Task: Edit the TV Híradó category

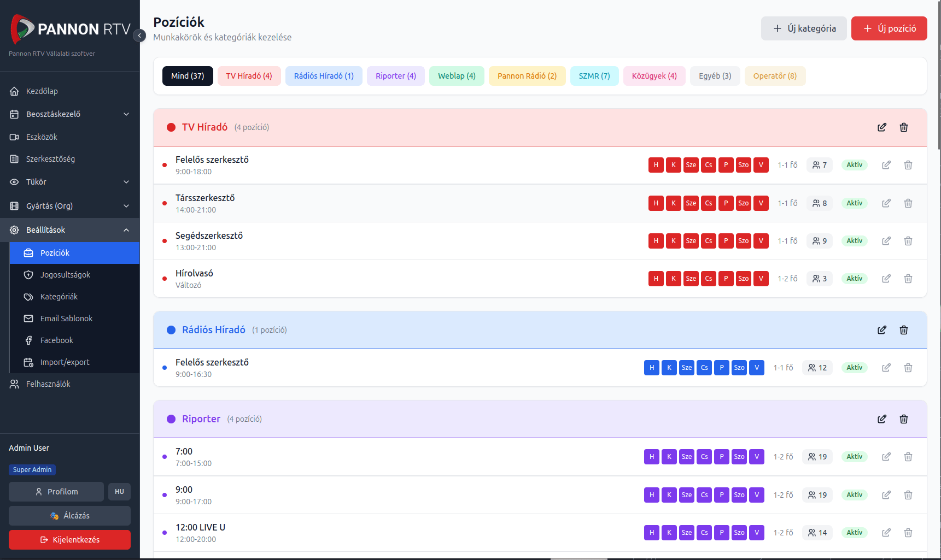Action: pos(882,127)
